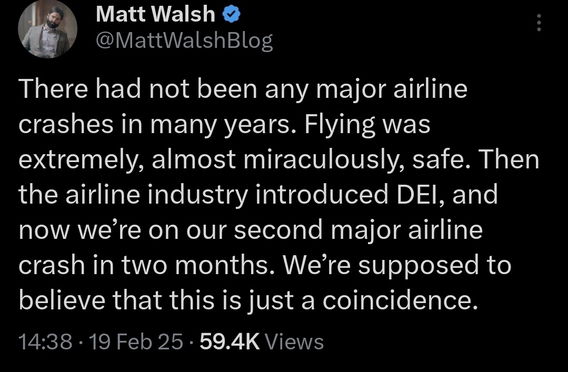
Task: View analytics via the 59.4K count
Action: [x=230, y=342]
